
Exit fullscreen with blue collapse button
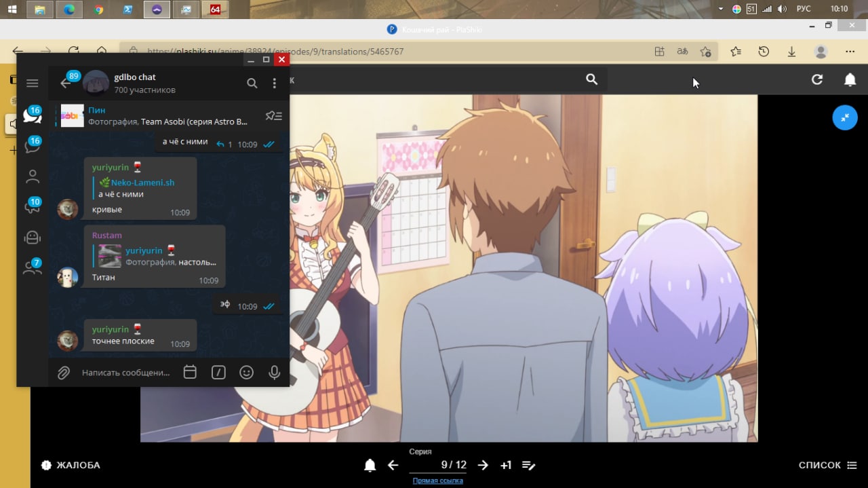(845, 117)
